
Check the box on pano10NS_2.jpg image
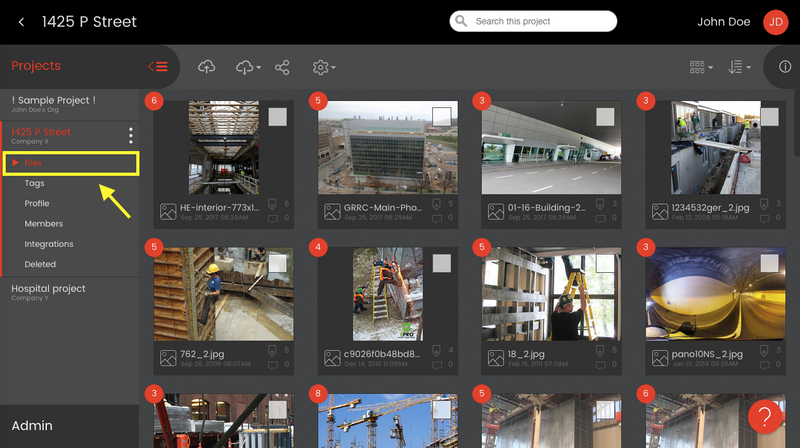pos(769,263)
